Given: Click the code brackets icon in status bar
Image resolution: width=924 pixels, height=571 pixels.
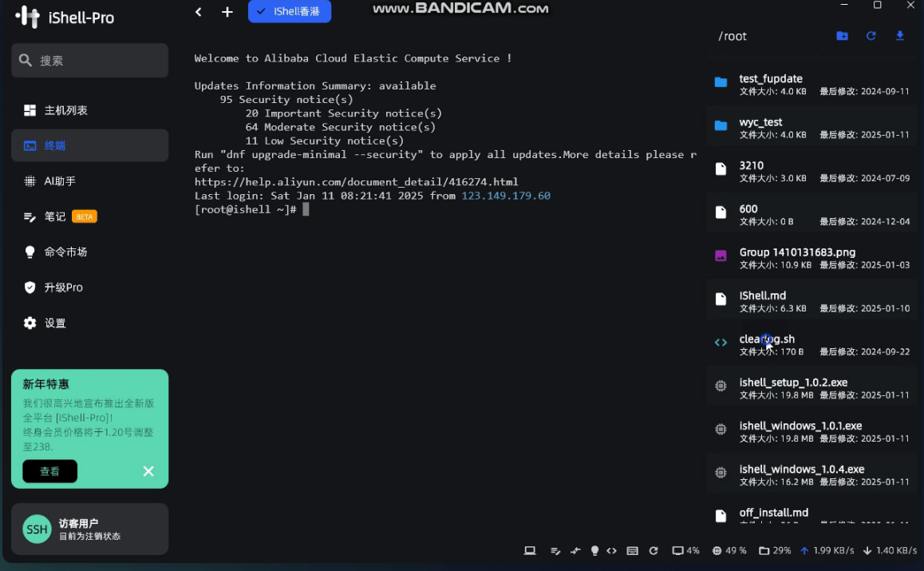Looking at the screenshot, I should point(612,551).
